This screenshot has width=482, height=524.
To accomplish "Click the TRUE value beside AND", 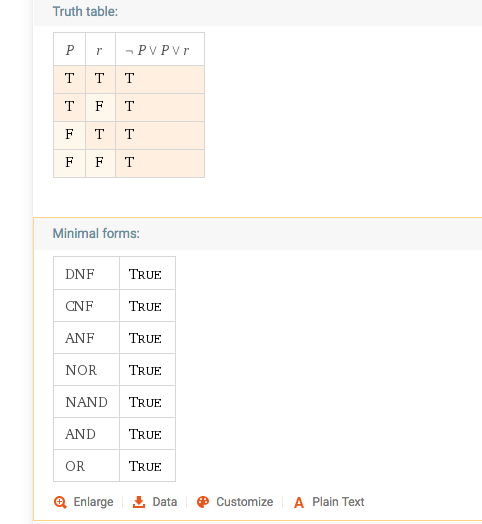I will click(x=145, y=434).
